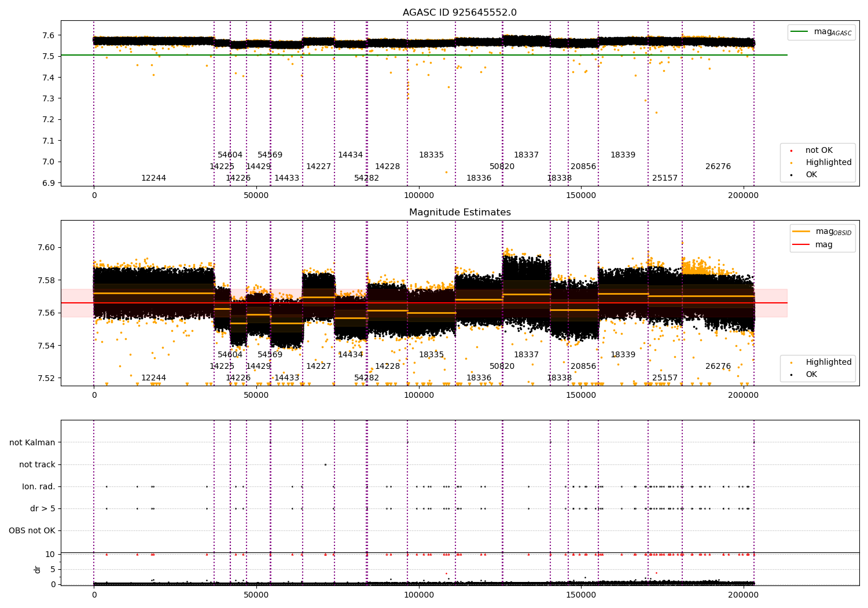Select the mag OBSID legend entry

822,232
